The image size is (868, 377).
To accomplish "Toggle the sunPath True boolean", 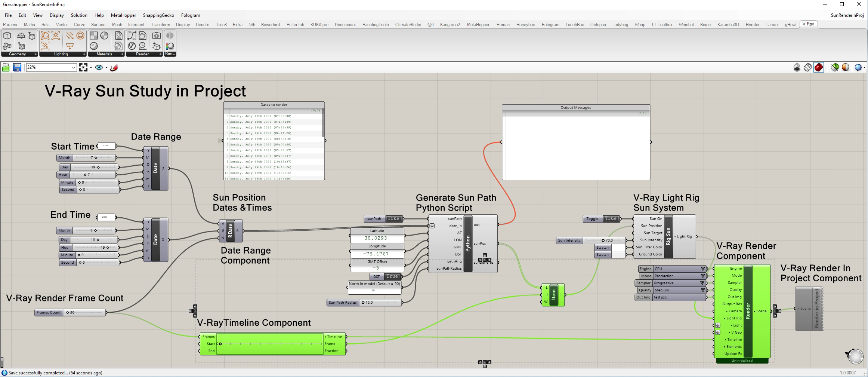I will coord(393,219).
